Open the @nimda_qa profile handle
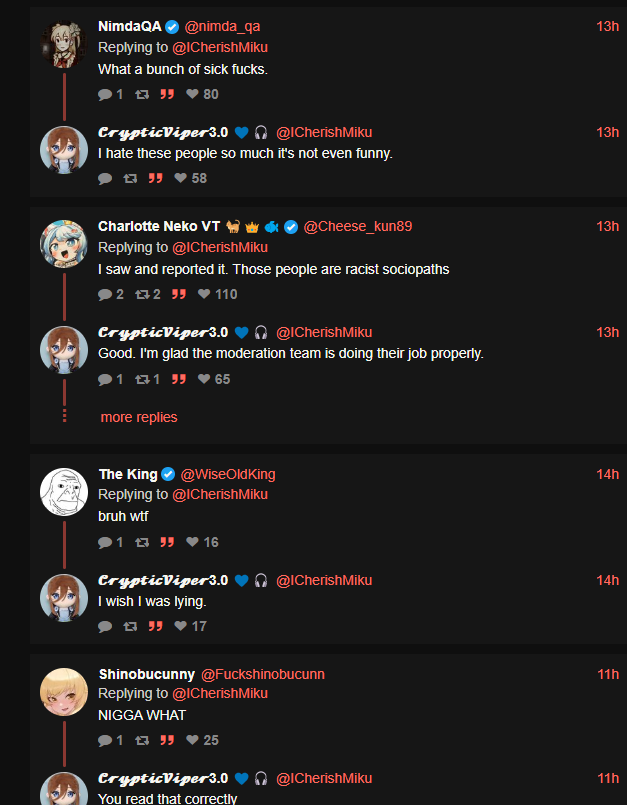627x805 pixels. [222, 26]
